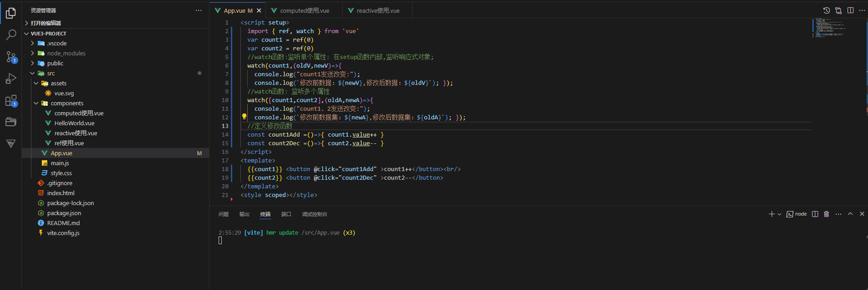Image resolution: width=868 pixels, height=290 pixels.
Task: Expand the node_modules folder
Action: [115, 53]
